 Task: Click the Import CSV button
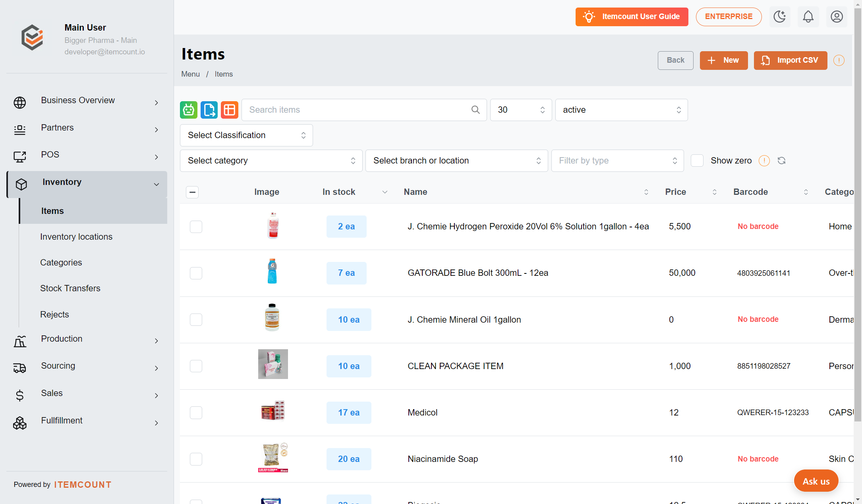[x=790, y=60]
